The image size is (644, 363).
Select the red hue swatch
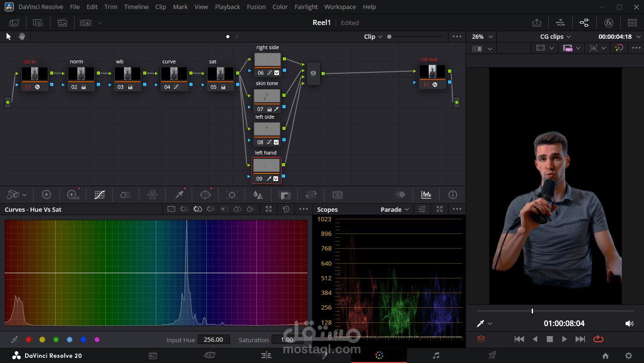coord(28,339)
